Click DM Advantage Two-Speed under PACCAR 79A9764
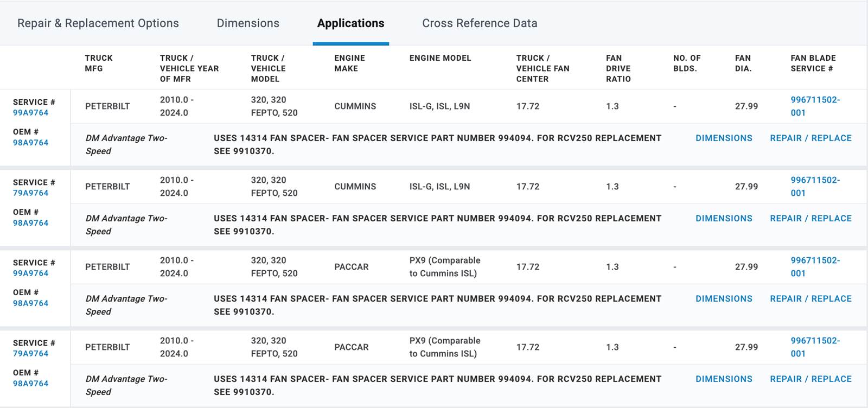 (x=126, y=386)
